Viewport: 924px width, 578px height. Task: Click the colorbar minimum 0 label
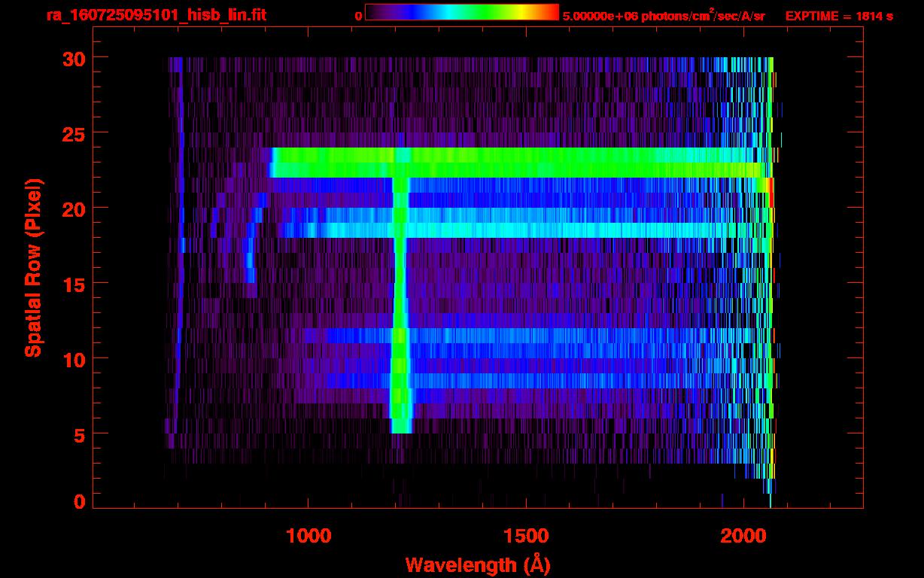tap(358, 15)
